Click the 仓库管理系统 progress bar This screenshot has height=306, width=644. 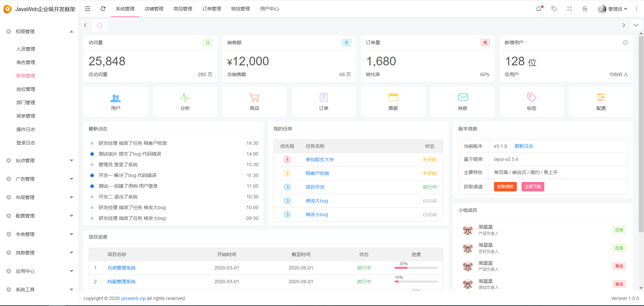coord(416,268)
